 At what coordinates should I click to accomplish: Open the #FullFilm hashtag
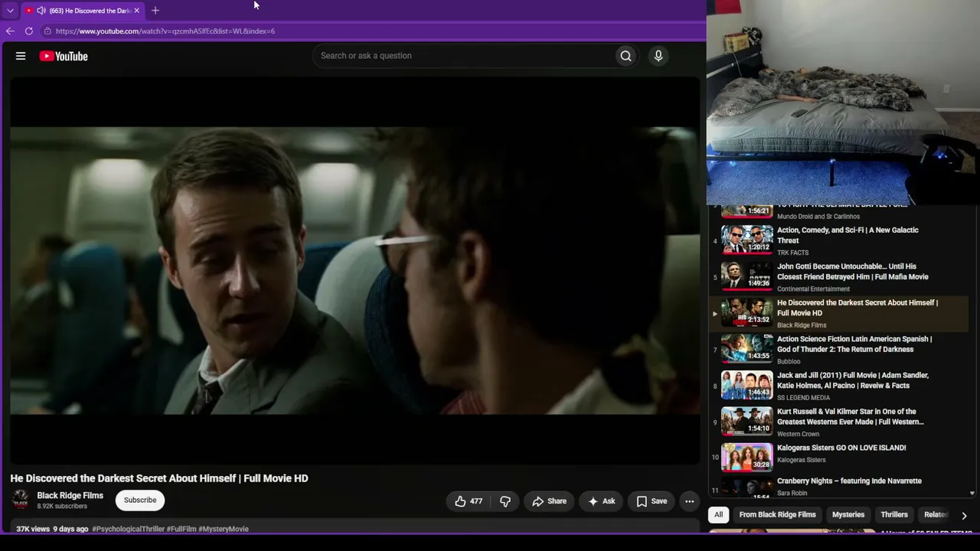(x=181, y=529)
